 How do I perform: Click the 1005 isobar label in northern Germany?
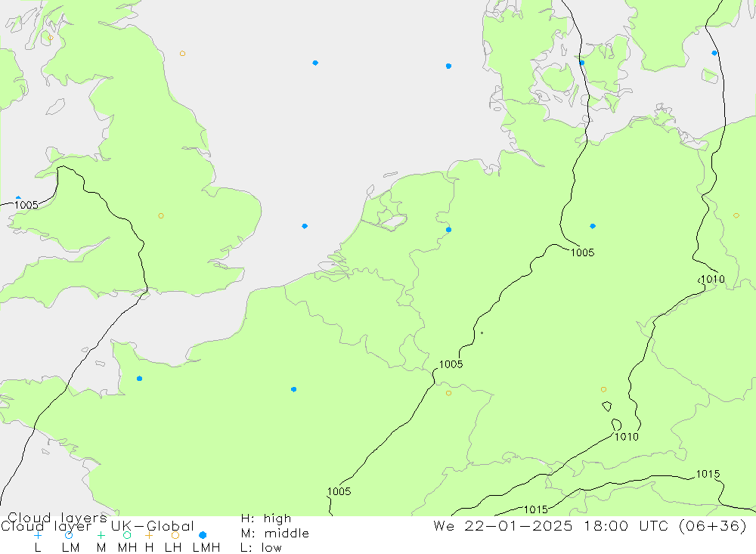pyautogui.click(x=582, y=252)
